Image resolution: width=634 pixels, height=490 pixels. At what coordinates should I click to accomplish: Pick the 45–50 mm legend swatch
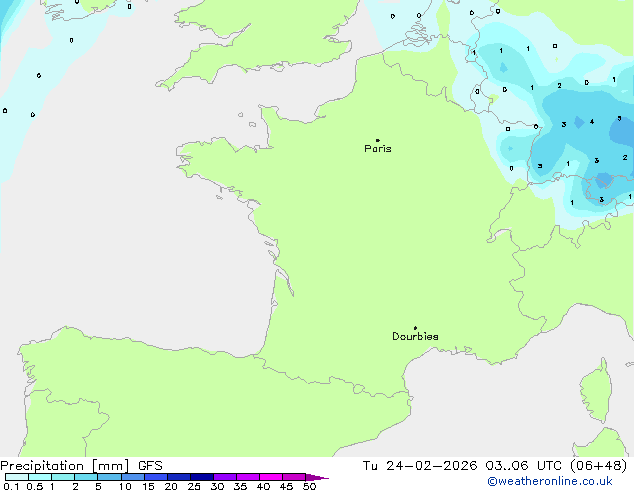pos(294,477)
